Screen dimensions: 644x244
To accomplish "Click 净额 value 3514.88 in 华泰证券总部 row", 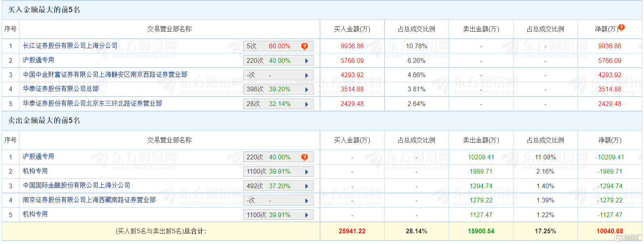I will [610, 89].
